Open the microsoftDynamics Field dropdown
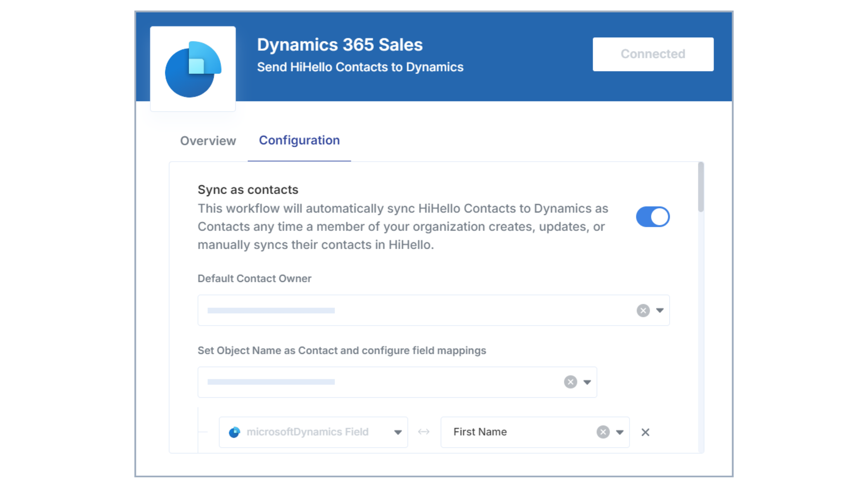Screen dimensions: 868x488 (313, 432)
